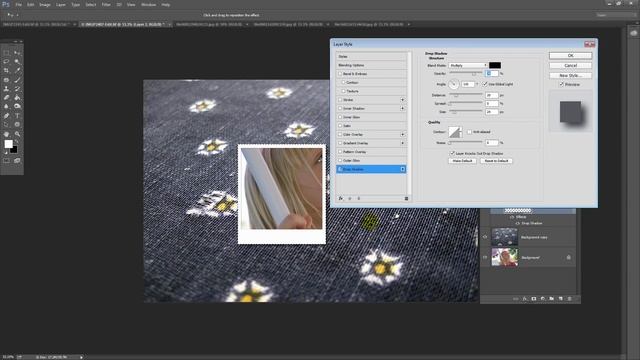Select the Hand tool
The height and width of the screenshot is (360, 640).
click(x=6, y=133)
